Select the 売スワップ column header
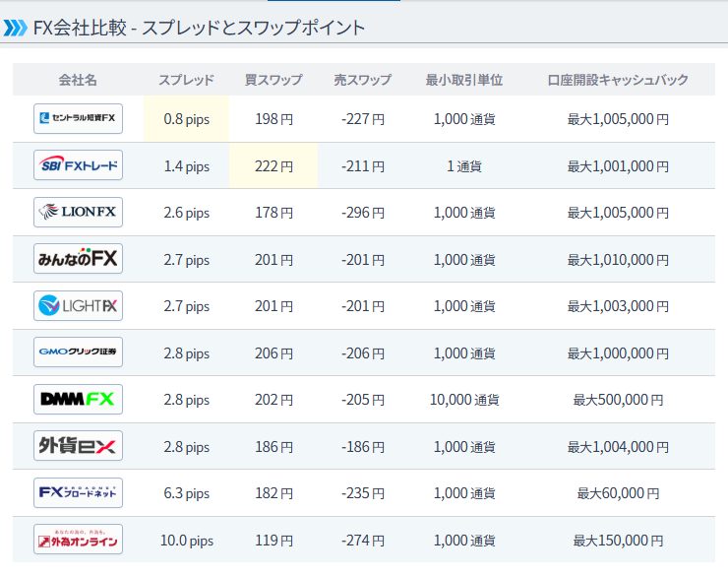The width and height of the screenshot is (728, 576). pos(362,80)
